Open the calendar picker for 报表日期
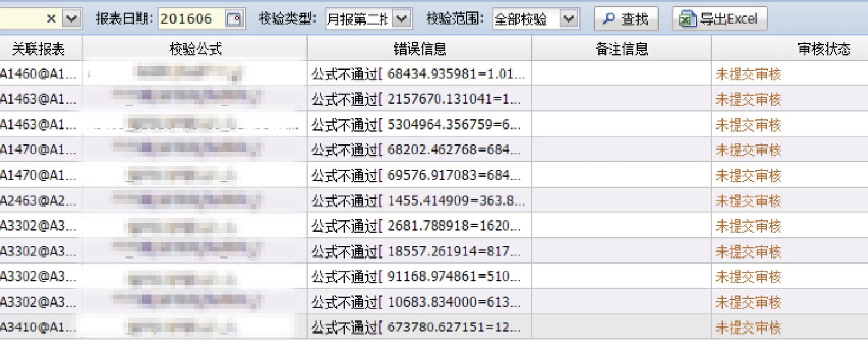This screenshot has height=344, width=868. [x=234, y=19]
